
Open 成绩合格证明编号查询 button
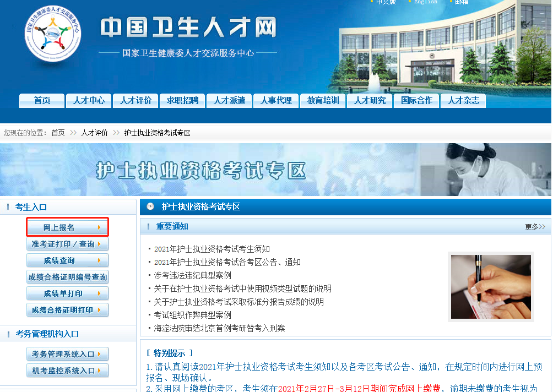(x=67, y=277)
